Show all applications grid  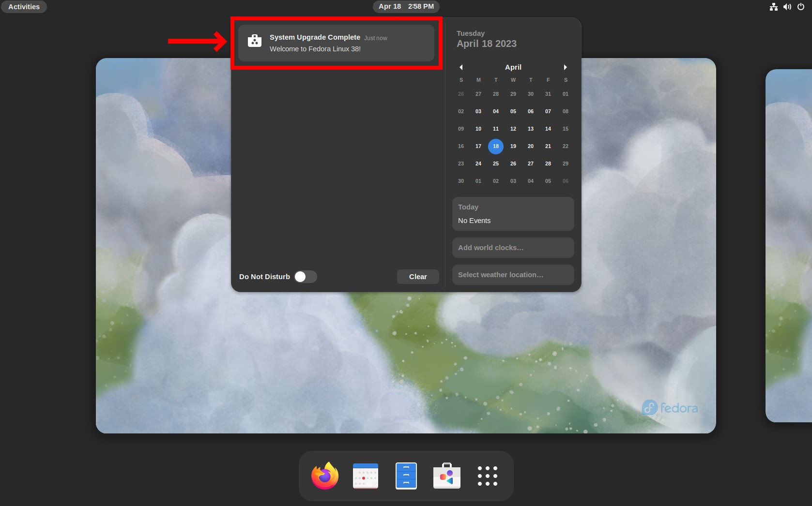487,476
